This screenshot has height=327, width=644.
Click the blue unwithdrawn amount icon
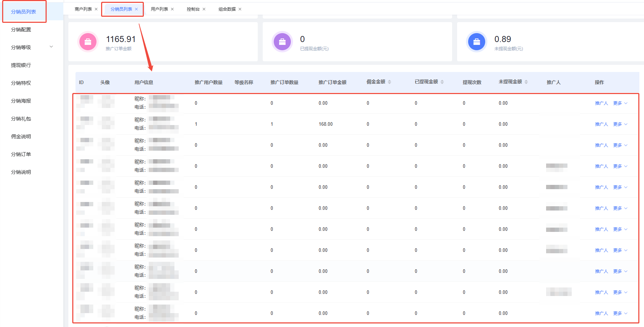(x=477, y=42)
